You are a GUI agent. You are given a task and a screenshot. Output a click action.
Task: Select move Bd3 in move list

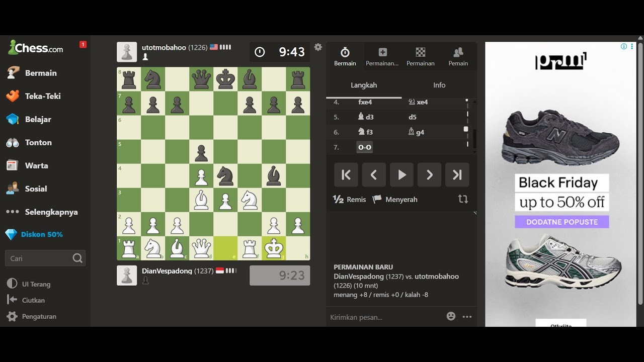tap(366, 117)
